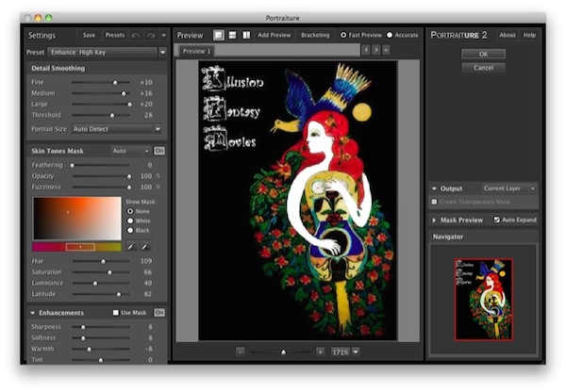The width and height of the screenshot is (566, 392).
Task: Pick the first eyedropper tool for skin mask
Action: (131, 246)
